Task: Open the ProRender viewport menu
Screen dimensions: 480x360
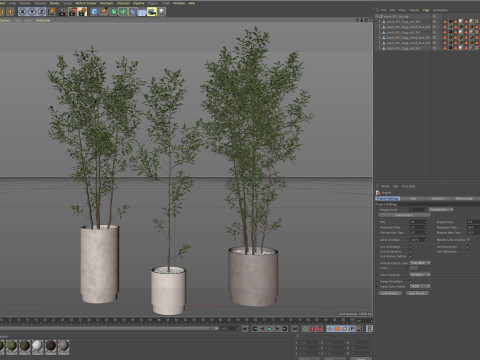Action: click(43, 20)
